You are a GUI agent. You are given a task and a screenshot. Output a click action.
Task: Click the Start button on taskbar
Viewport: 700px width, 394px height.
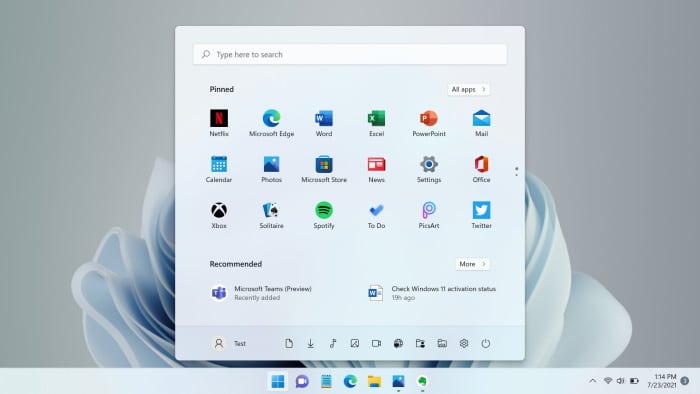point(278,381)
